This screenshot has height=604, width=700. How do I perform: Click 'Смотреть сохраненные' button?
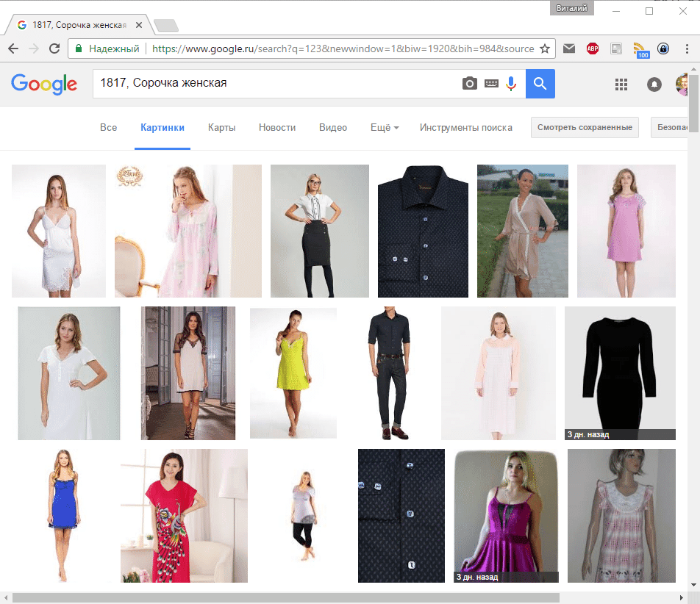[585, 127]
